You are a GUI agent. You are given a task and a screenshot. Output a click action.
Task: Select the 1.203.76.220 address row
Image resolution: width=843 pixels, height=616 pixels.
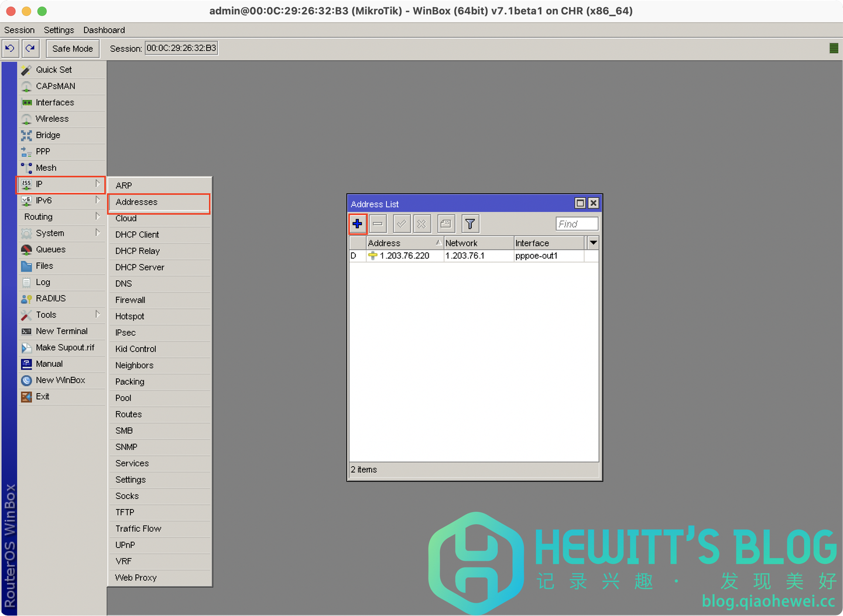coord(474,256)
